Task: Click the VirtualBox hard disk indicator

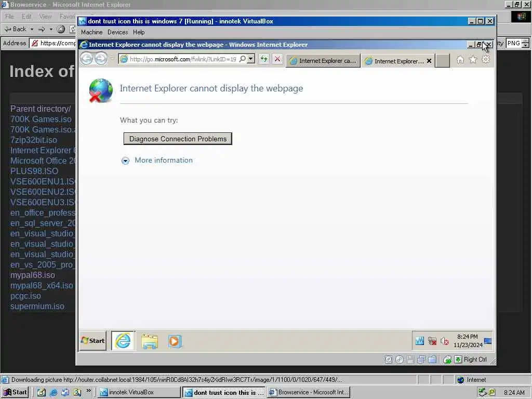Action: [389, 360]
